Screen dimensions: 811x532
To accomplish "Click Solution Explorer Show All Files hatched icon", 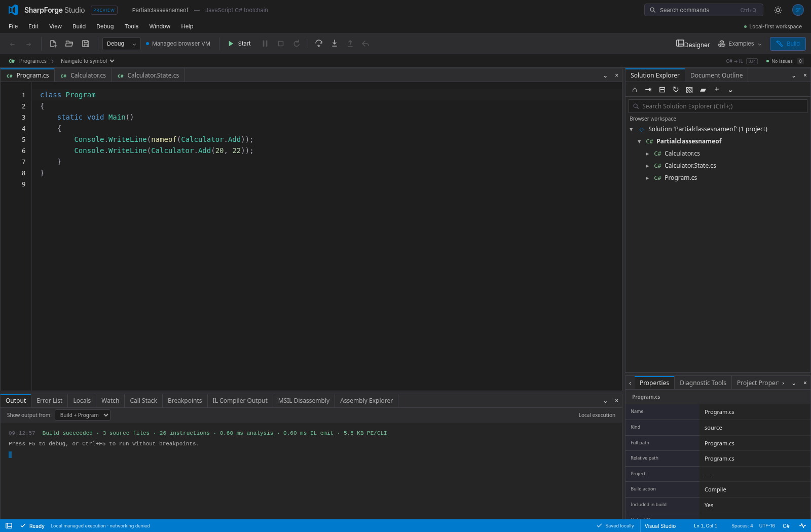I will [x=689, y=90].
